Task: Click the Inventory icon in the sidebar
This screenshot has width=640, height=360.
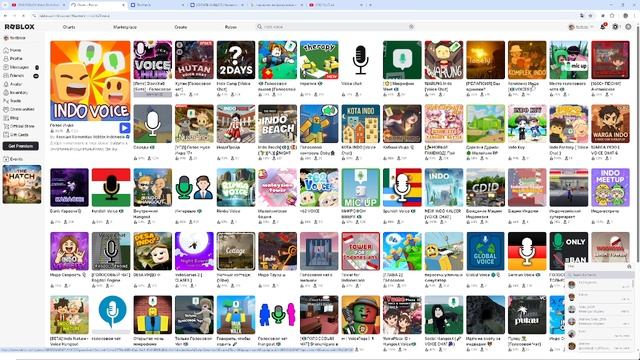Action: pyautogui.click(x=6, y=93)
